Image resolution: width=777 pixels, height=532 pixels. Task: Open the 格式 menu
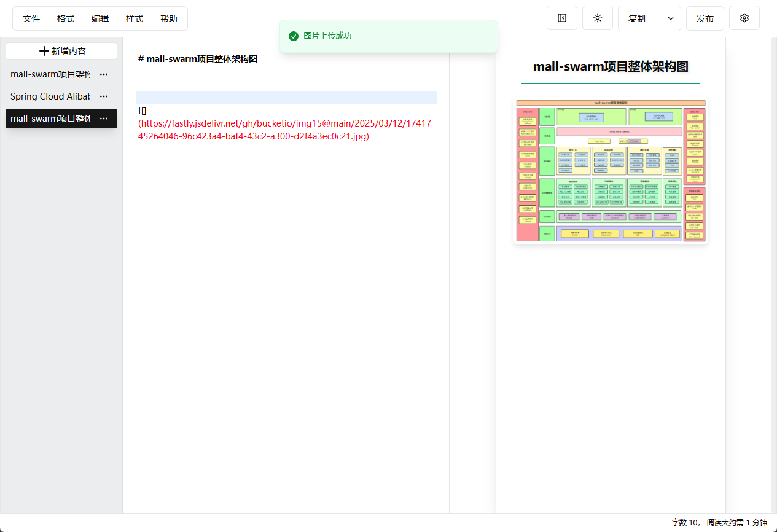(x=66, y=18)
